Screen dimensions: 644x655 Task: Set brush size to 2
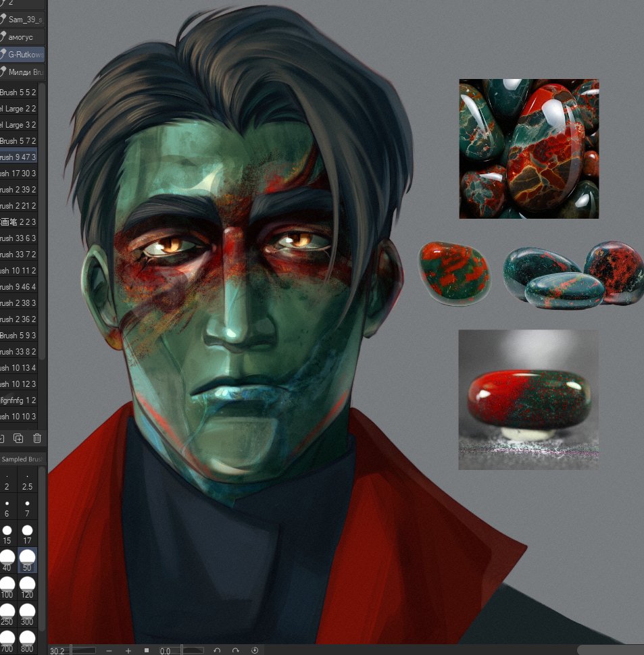pyautogui.click(x=7, y=481)
